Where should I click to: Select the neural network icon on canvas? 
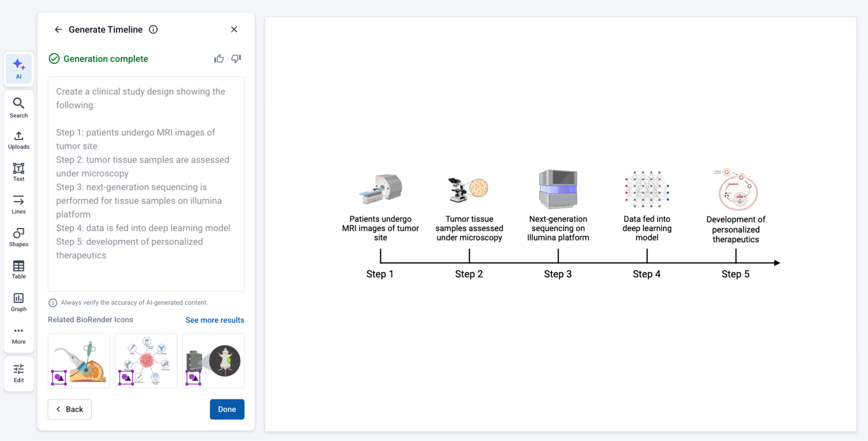pyautogui.click(x=647, y=189)
